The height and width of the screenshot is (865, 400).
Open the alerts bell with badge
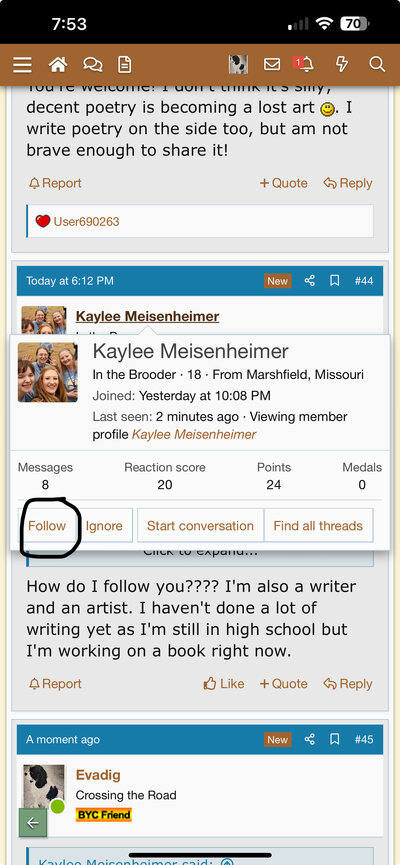pyautogui.click(x=304, y=65)
